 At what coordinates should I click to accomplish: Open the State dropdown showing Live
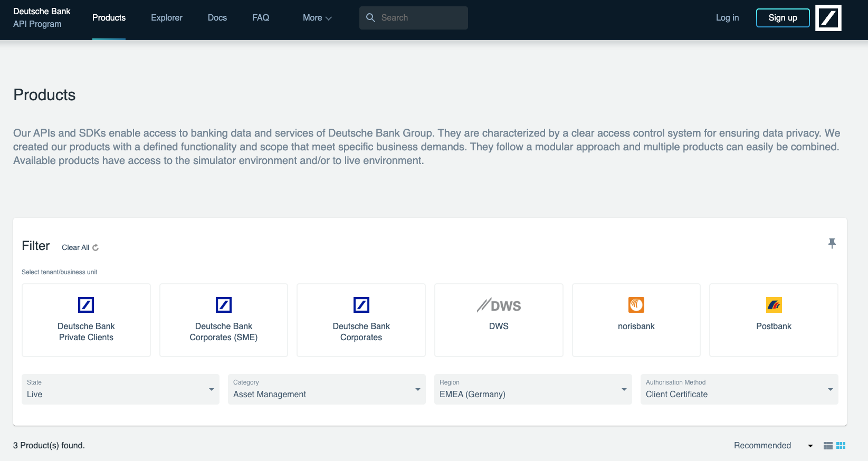pyautogui.click(x=120, y=389)
